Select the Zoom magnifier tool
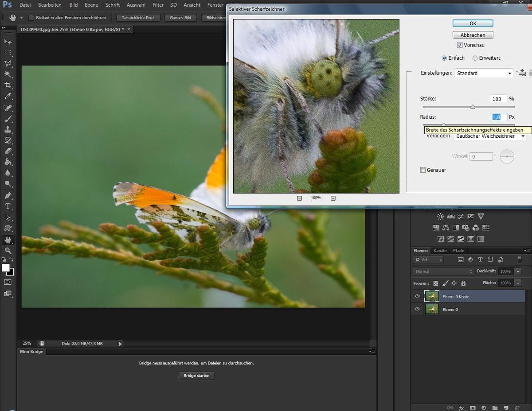Image resolution: width=532 pixels, height=411 pixels. (8, 251)
